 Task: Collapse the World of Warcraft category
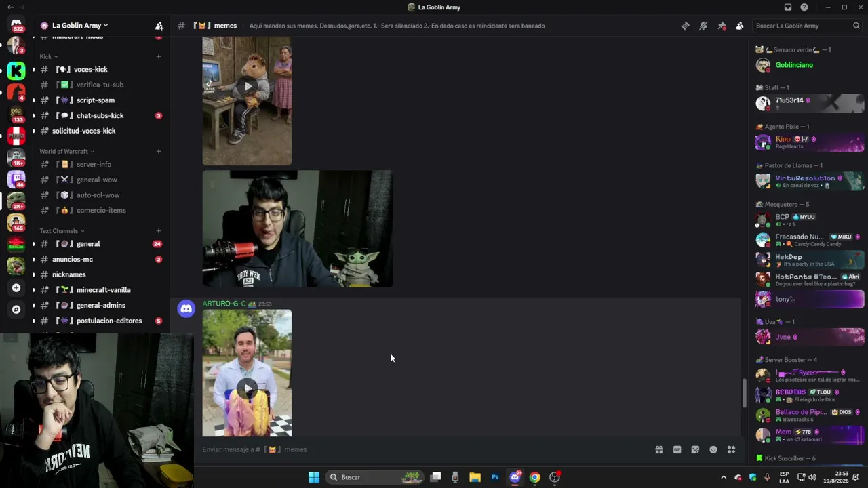click(x=66, y=151)
